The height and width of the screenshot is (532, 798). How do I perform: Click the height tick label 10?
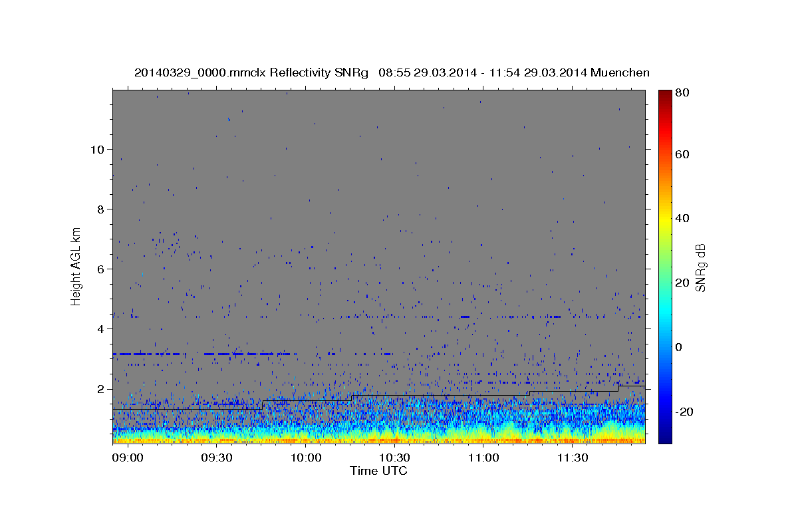[x=96, y=149]
